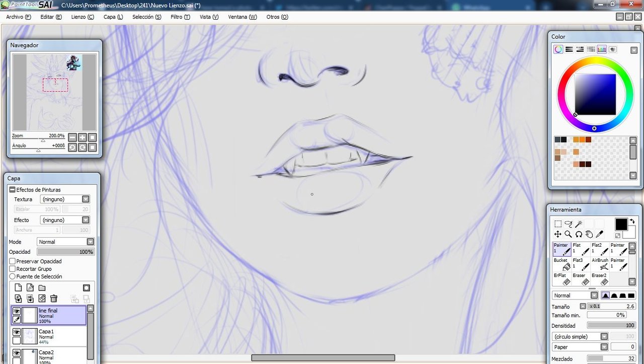This screenshot has height=364, width=644.
Task: Select the Eraser2 tool
Action: coord(600,279)
